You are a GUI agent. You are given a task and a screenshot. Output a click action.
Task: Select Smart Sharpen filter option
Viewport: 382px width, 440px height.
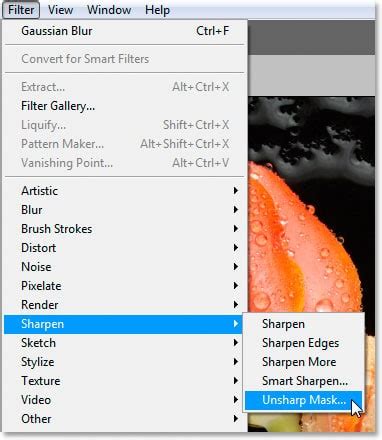pyautogui.click(x=303, y=381)
